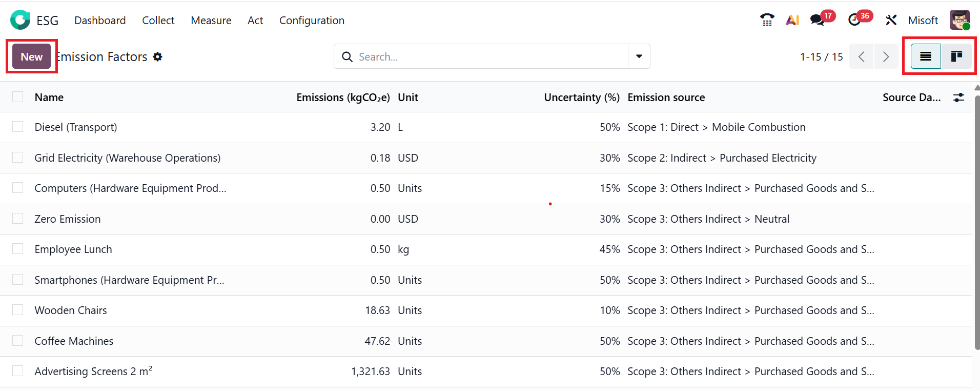The height and width of the screenshot is (391, 980).
Task: Open the debug tools wrench icon
Action: point(891,20)
